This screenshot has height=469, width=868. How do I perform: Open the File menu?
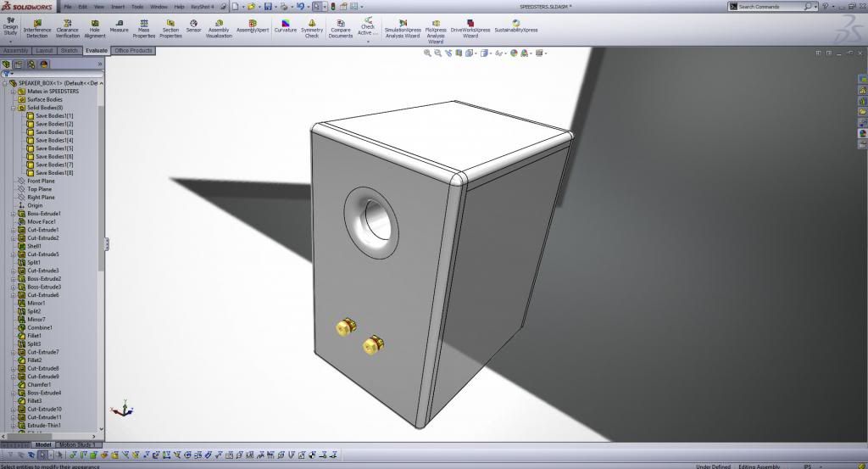(68, 7)
